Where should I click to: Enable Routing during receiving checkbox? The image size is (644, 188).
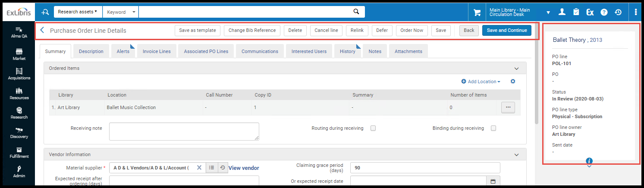[373, 128]
